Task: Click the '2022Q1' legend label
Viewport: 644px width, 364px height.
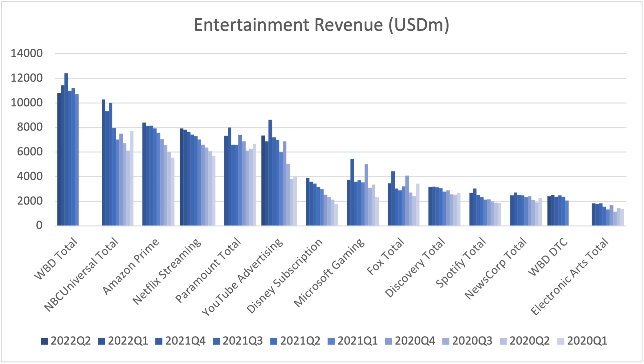Action: click(128, 341)
